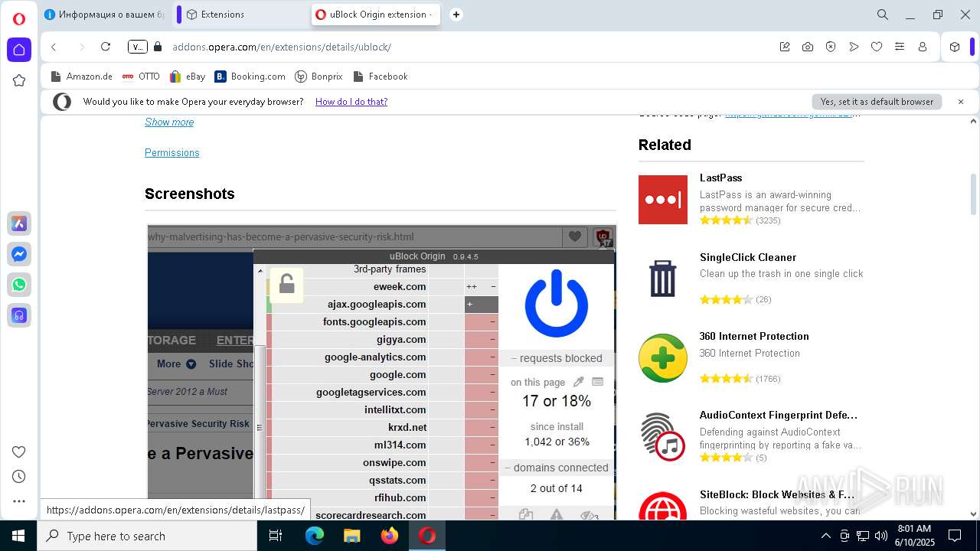The width and height of the screenshot is (980, 551).
Task: Open File Explorer from taskbar
Action: (x=351, y=536)
